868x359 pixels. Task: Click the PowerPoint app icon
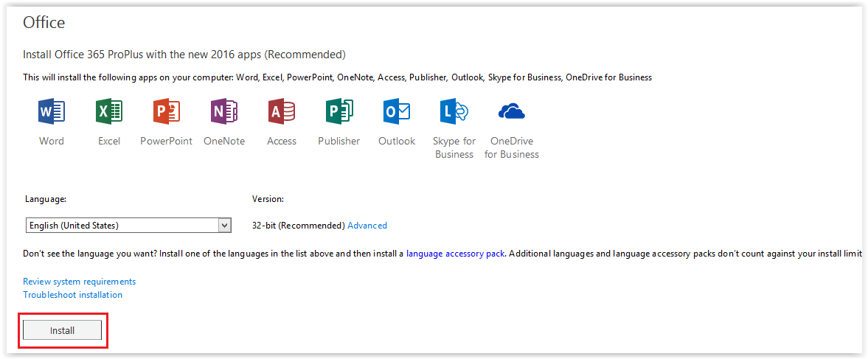[167, 113]
